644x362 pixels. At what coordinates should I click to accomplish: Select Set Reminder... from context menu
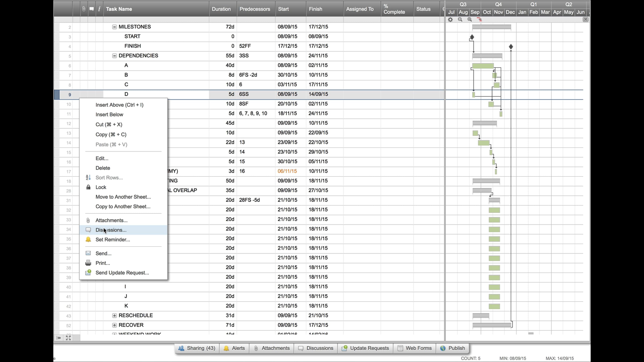(x=113, y=240)
